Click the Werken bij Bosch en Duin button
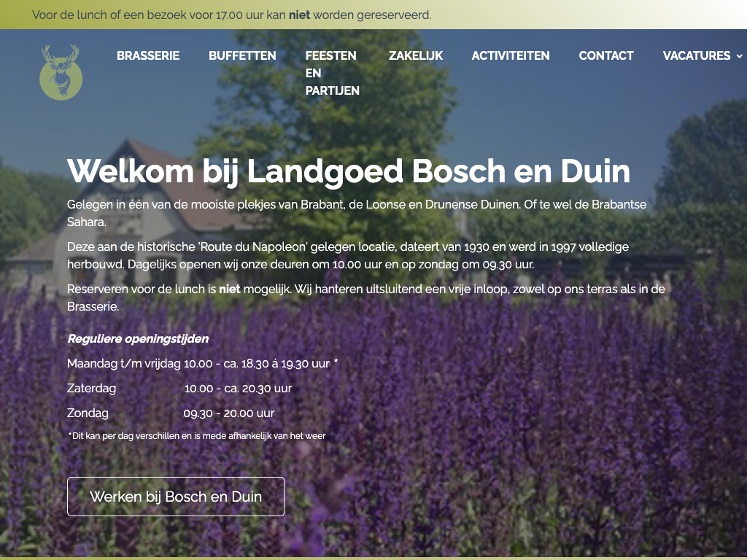The width and height of the screenshot is (747, 560). (x=176, y=497)
